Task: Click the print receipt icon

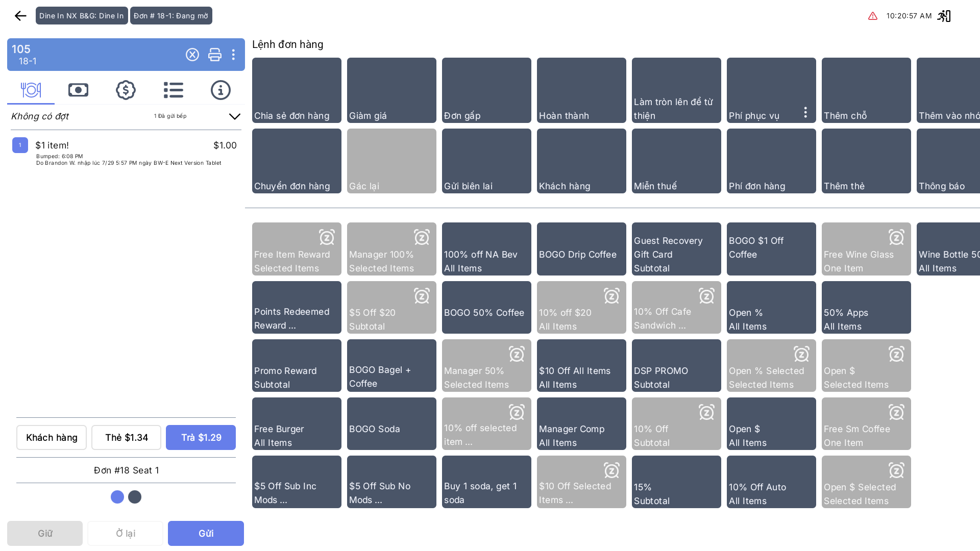Action: pos(215,55)
